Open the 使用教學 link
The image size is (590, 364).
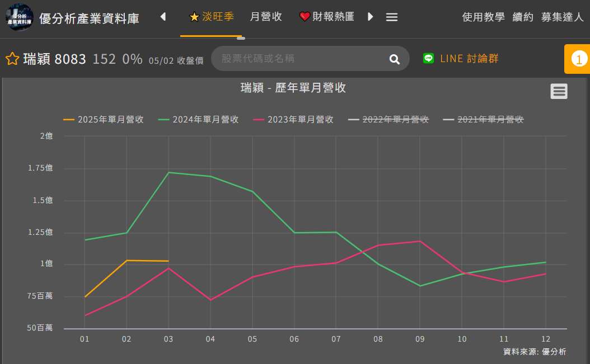[483, 17]
